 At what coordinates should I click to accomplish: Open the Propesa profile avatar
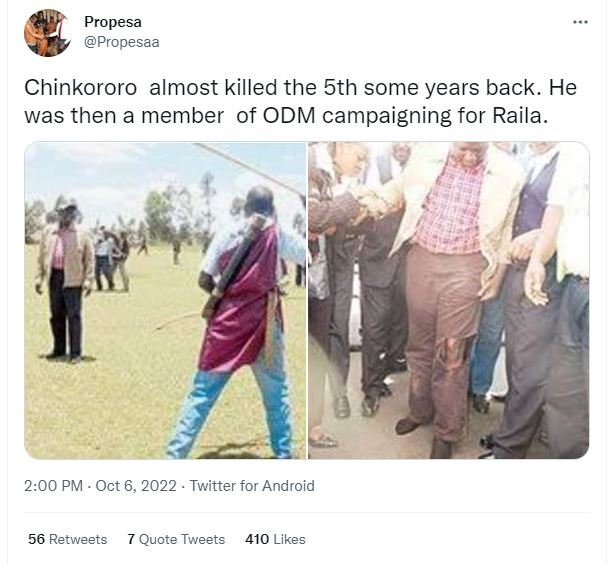click(x=46, y=32)
